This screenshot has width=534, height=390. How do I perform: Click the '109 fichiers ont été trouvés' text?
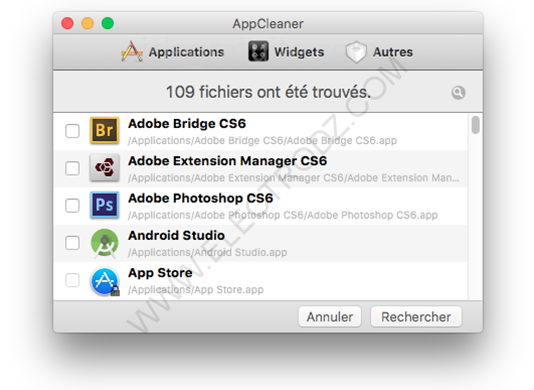coord(268,92)
